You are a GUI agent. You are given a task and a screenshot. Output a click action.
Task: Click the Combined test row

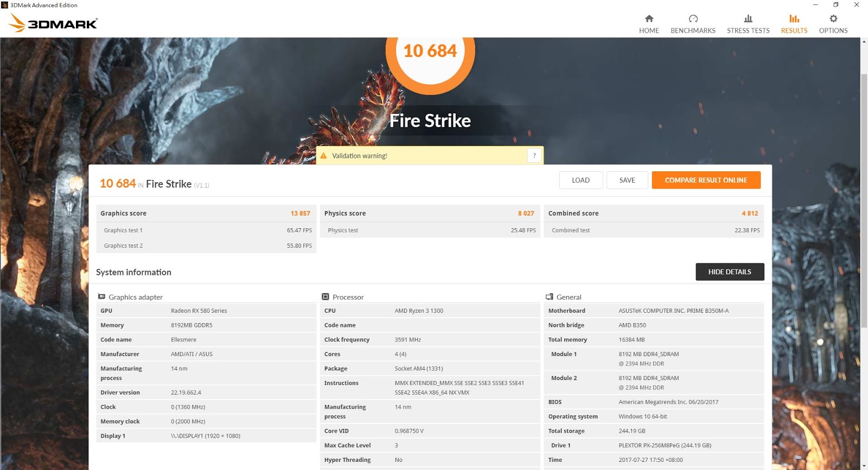654,230
